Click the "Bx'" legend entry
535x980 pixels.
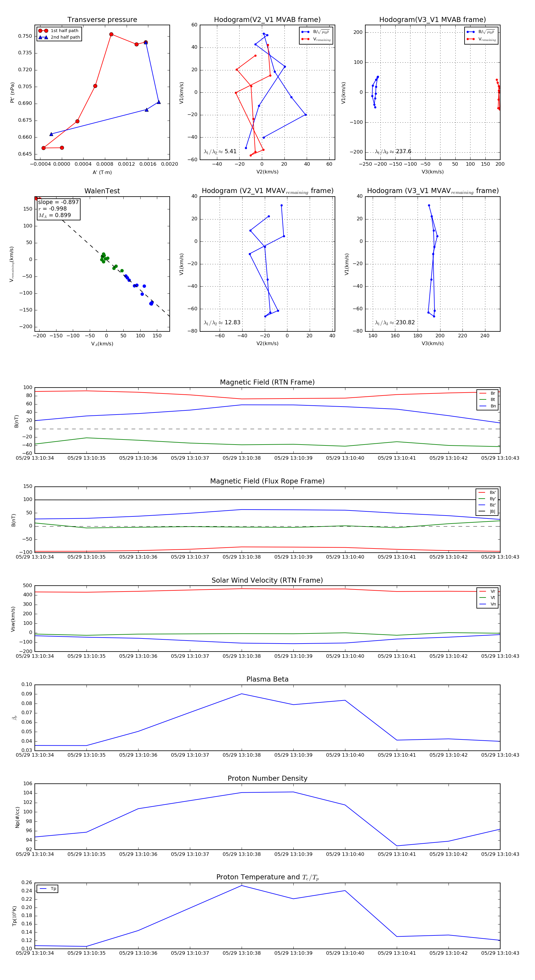pyautogui.click(x=487, y=493)
